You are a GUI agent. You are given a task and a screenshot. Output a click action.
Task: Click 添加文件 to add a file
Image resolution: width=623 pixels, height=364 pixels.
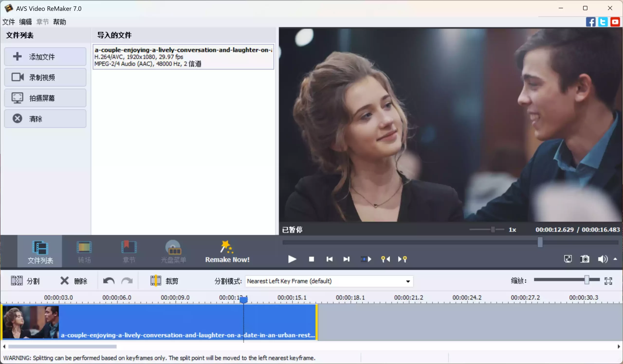[x=45, y=57]
